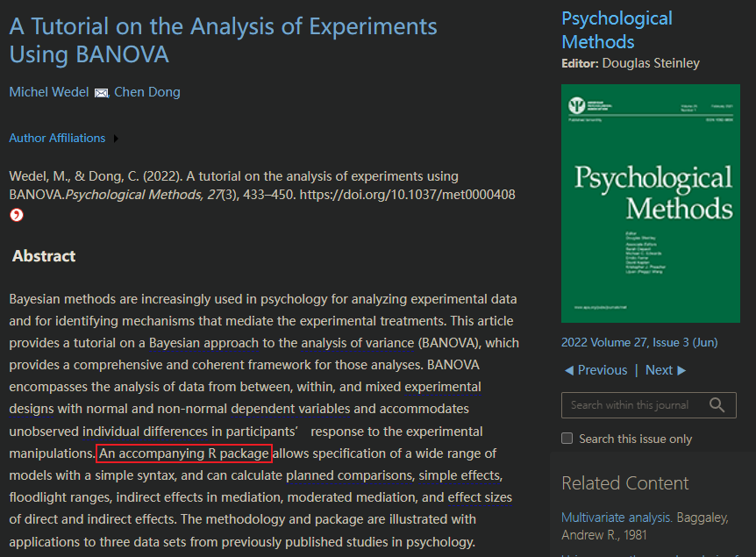Click the red circular icon below the citation
Screen dimensions: 756x557
point(17,216)
